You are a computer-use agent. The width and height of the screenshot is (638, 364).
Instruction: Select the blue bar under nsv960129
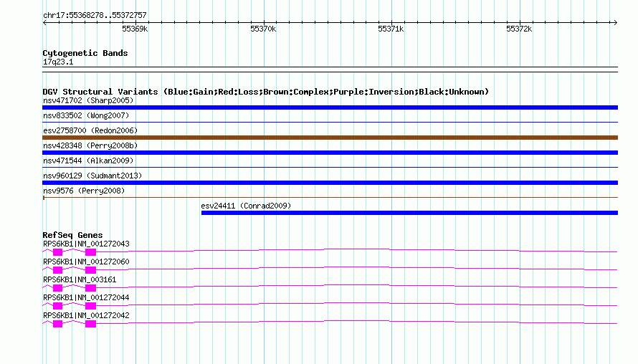pos(330,183)
